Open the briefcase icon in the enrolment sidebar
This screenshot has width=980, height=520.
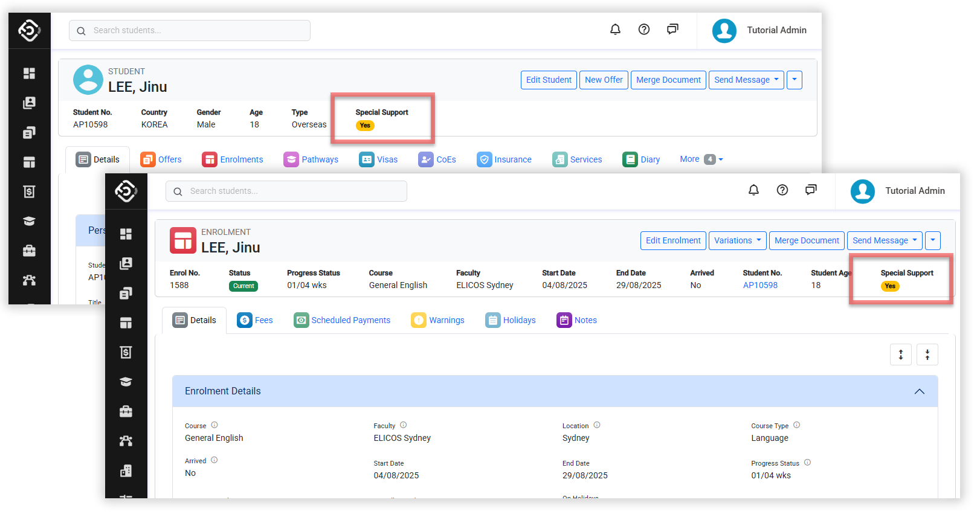tap(126, 411)
